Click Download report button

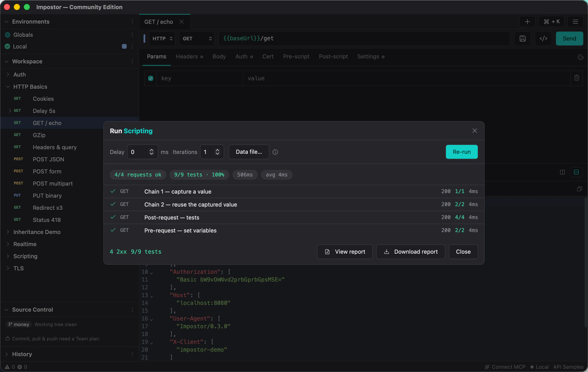coord(410,252)
